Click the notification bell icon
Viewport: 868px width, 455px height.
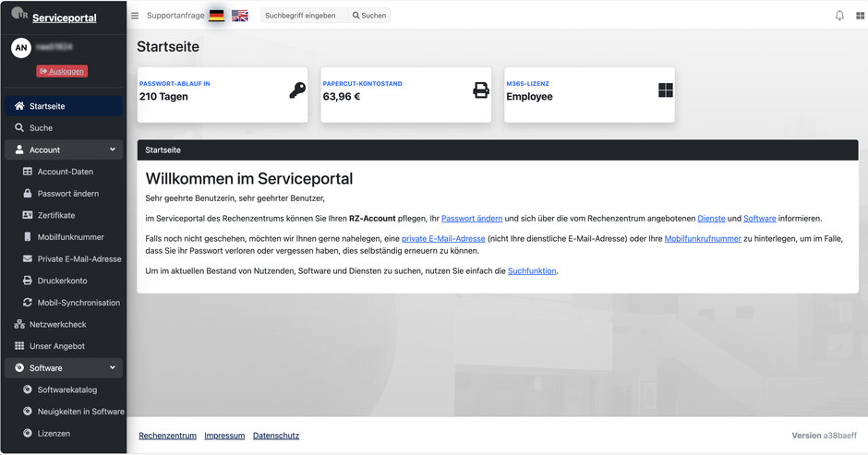(x=839, y=16)
